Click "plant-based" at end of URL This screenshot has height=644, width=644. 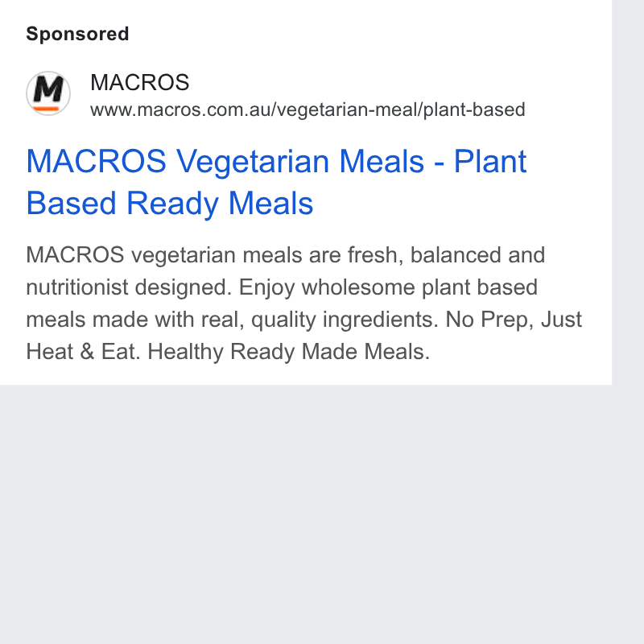pos(474,109)
